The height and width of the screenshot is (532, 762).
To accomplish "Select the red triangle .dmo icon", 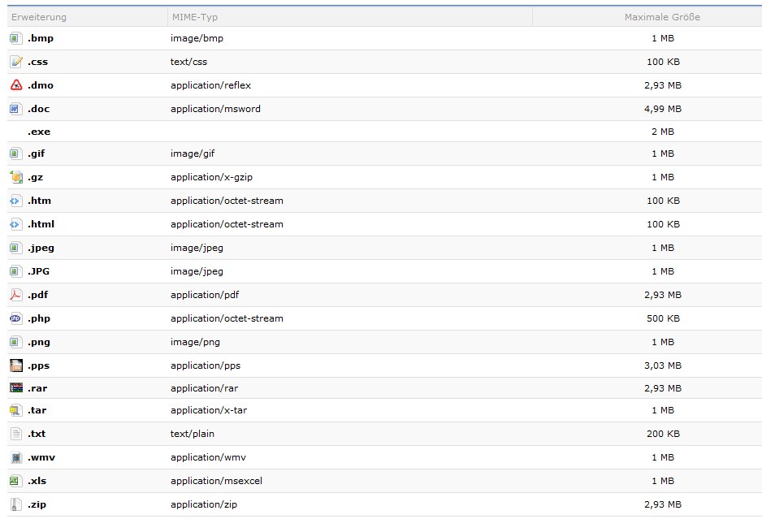I will coord(15,85).
